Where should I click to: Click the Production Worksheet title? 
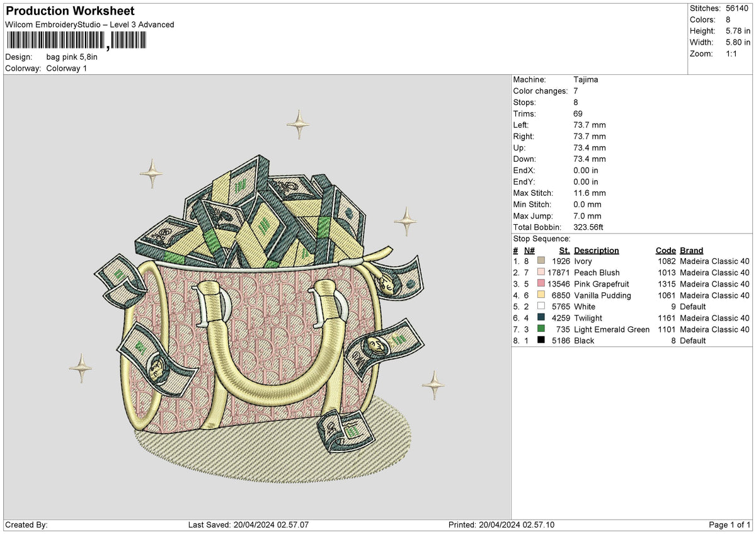coord(70,11)
